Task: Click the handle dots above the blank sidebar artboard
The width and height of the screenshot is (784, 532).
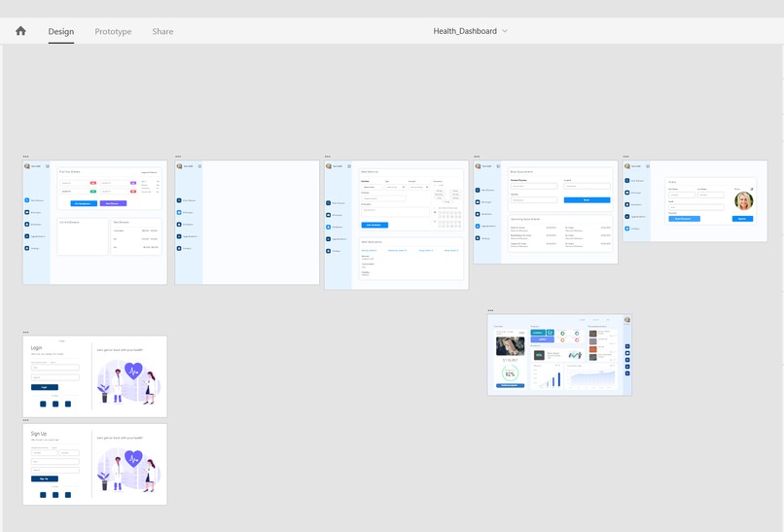Action: click(x=178, y=157)
